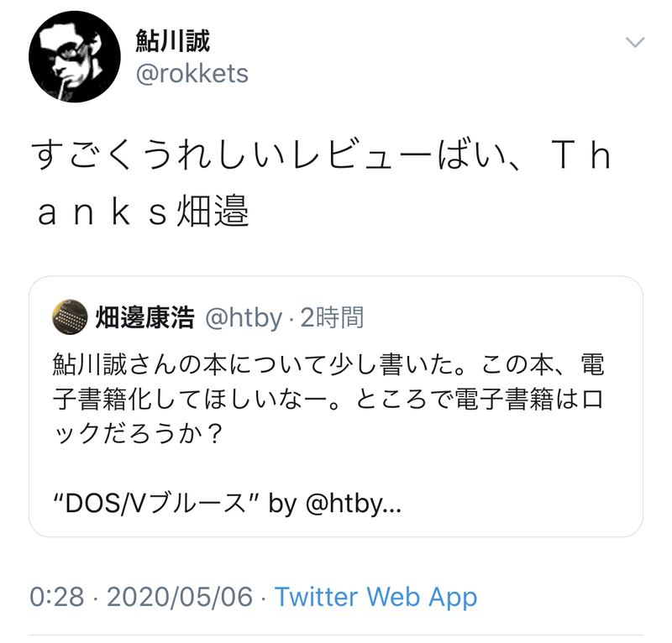Click the 2時間 timestamp on quoted tweet
This screenshot has height=643, width=672.
tap(332, 317)
